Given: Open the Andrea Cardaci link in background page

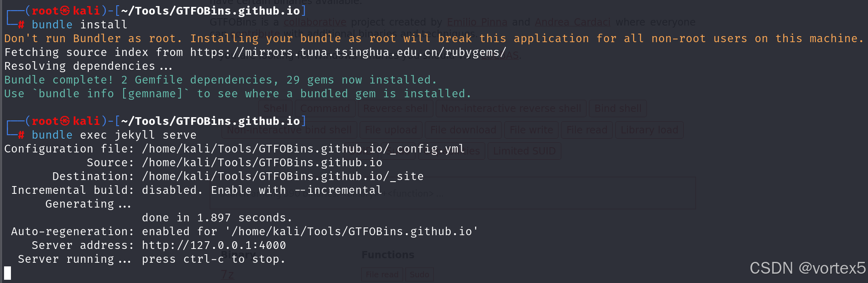Looking at the screenshot, I should pyautogui.click(x=572, y=22).
